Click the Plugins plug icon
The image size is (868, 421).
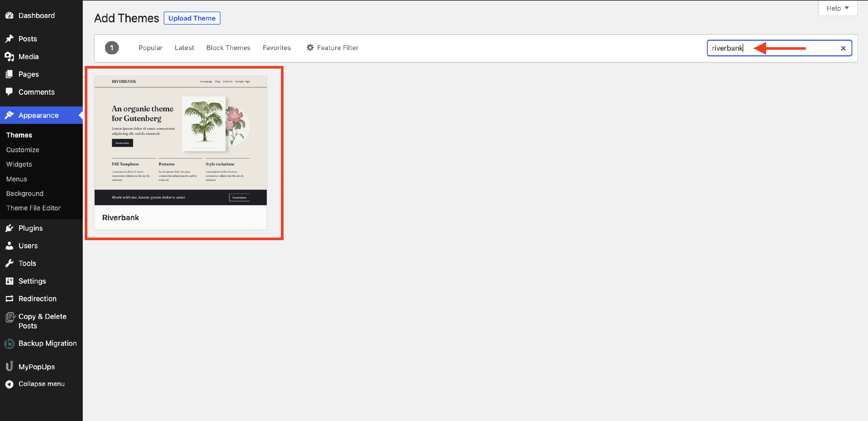[x=10, y=228]
